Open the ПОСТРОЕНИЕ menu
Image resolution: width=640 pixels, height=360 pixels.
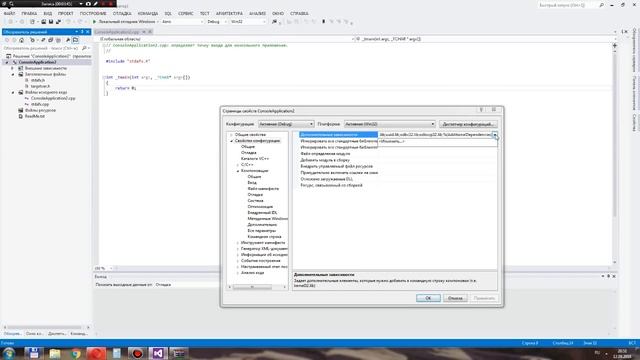pos(93,13)
